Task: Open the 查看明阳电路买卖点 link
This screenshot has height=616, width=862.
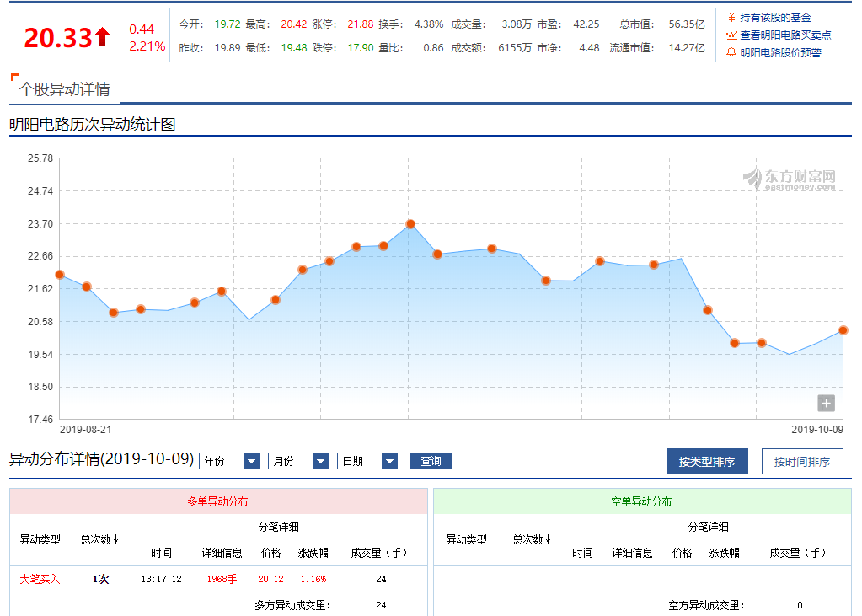Action: [785, 35]
